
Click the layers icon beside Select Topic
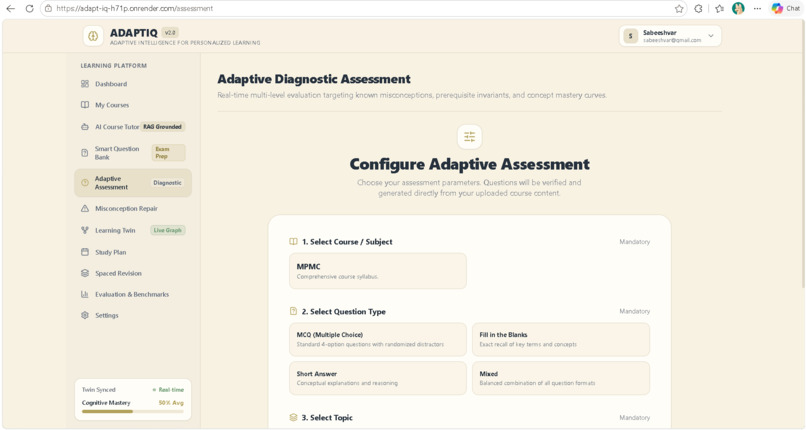click(294, 418)
